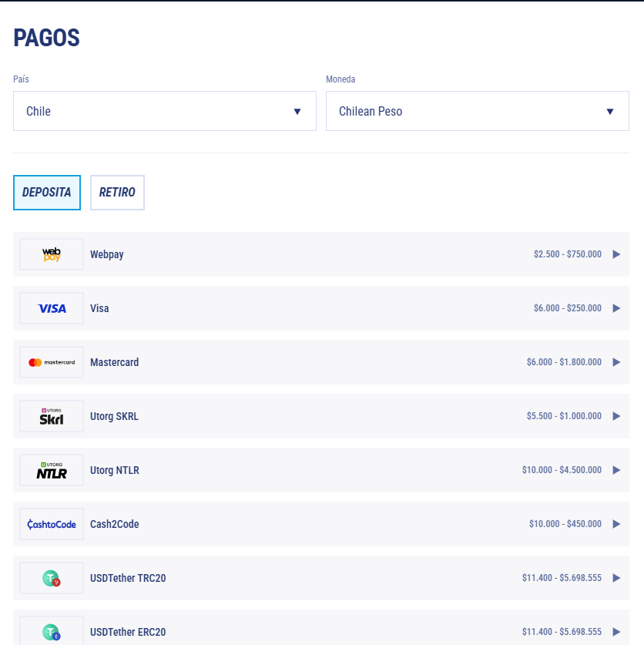
Task: Click the ERC20 $11.400 - $5.698.555 limit
Action: coord(562,631)
